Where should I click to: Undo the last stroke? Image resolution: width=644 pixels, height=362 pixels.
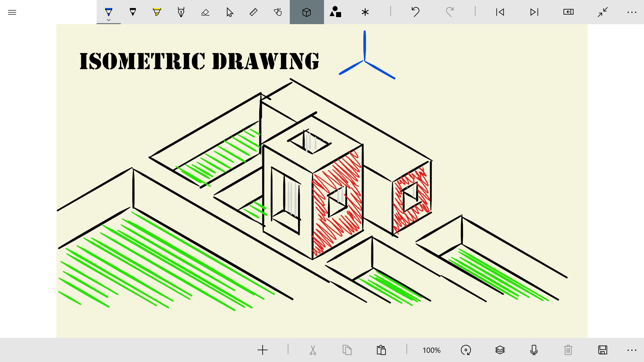click(415, 12)
